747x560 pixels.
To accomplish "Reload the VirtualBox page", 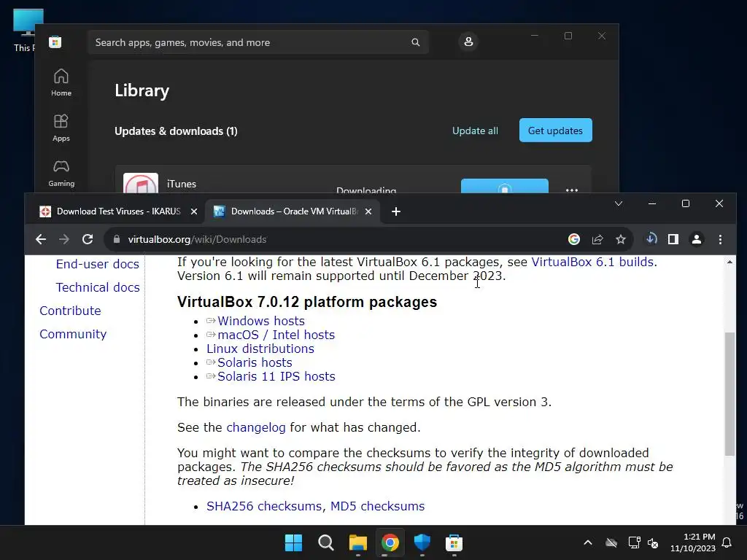I will tap(88, 239).
